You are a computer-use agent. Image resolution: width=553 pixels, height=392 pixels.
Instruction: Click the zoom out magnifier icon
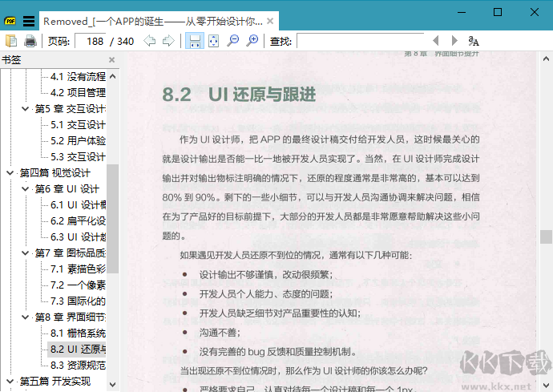pyautogui.click(x=233, y=41)
